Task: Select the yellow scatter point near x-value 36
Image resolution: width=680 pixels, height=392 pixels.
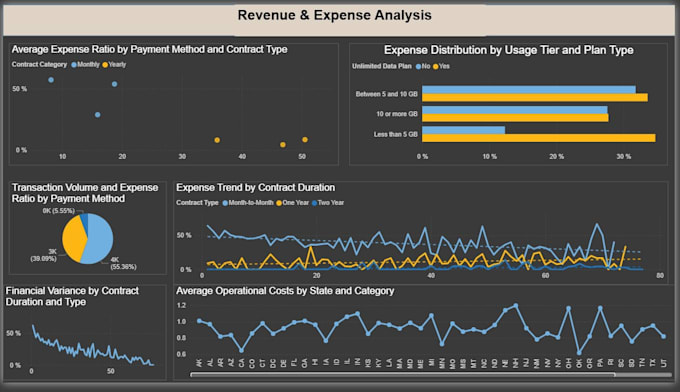Action: pos(217,140)
